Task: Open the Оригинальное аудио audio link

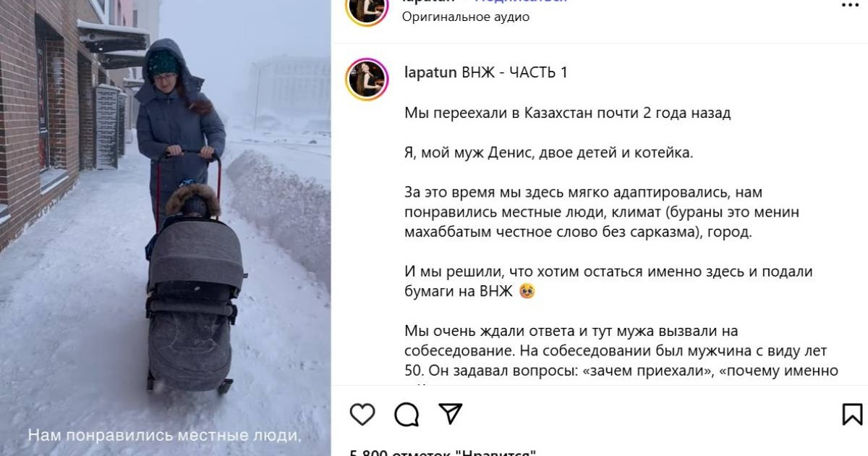Action: pyautogui.click(x=466, y=17)
